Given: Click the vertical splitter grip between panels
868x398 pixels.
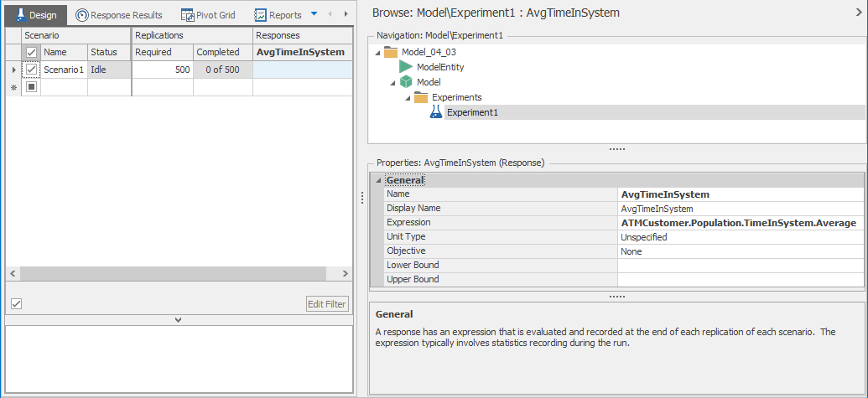Looking at the screenshot, I should 361,198.
